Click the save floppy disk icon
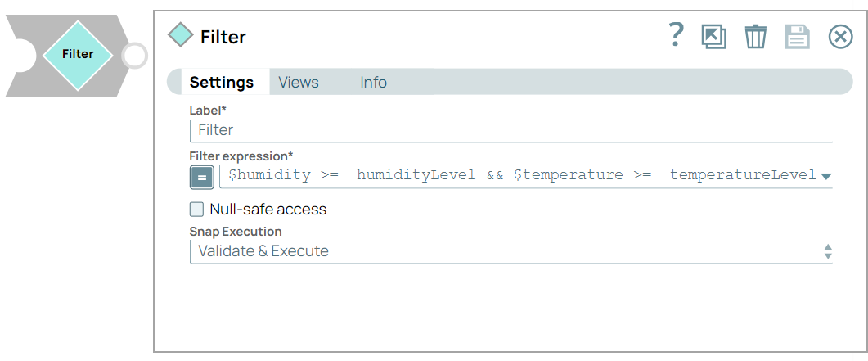868x361 pixels. click(x=797, y=37)
